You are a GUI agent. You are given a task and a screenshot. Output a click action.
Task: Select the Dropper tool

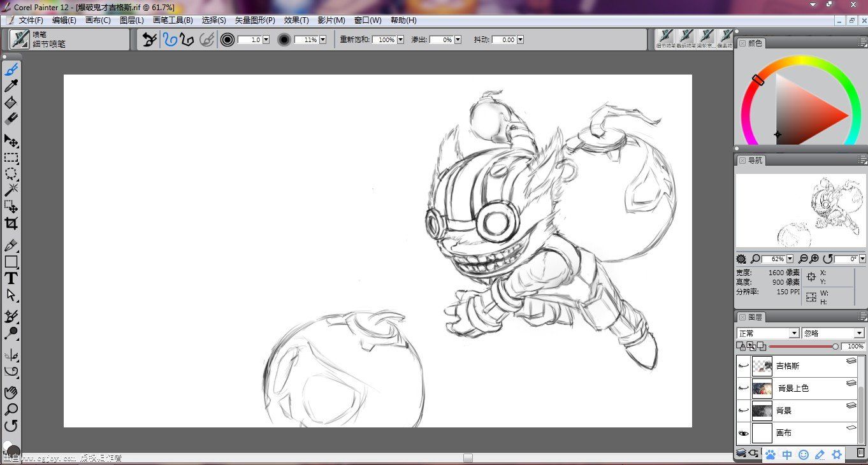click(x=11, y=86)
